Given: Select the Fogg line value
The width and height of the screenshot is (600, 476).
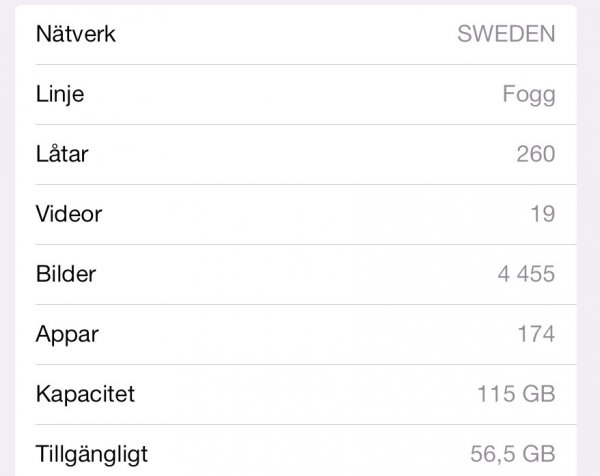Looking at the screenshot, I should [x=529, y=95].
